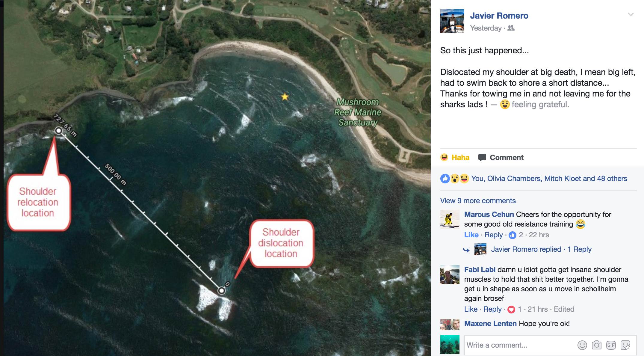Click the yellow star marker on the map
The height and width of the screenshot is (356, 644).
[x=285, y=96]
